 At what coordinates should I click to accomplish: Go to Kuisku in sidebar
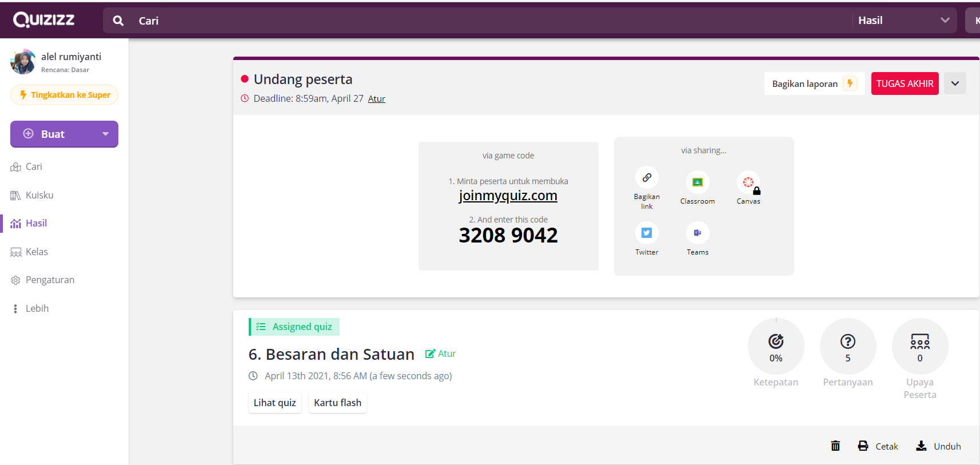39,195
